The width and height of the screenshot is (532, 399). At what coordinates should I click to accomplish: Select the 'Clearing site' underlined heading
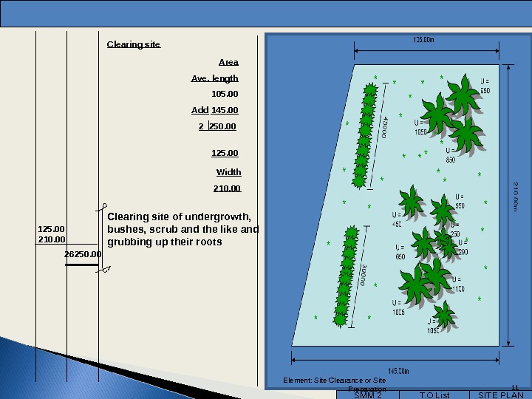134,44
